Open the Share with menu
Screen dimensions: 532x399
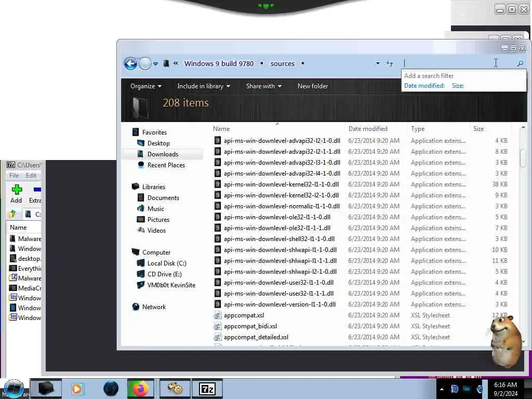(263, 86)
